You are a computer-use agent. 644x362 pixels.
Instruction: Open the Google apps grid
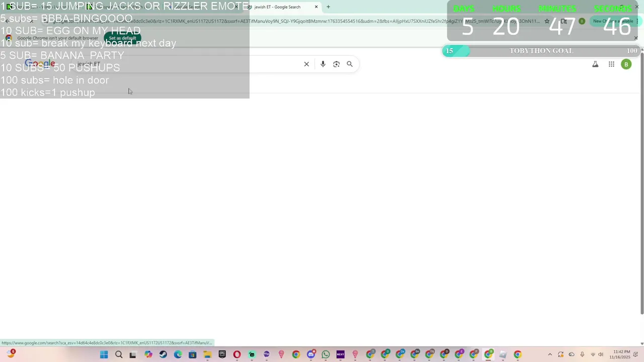click(x=611, y=64)
